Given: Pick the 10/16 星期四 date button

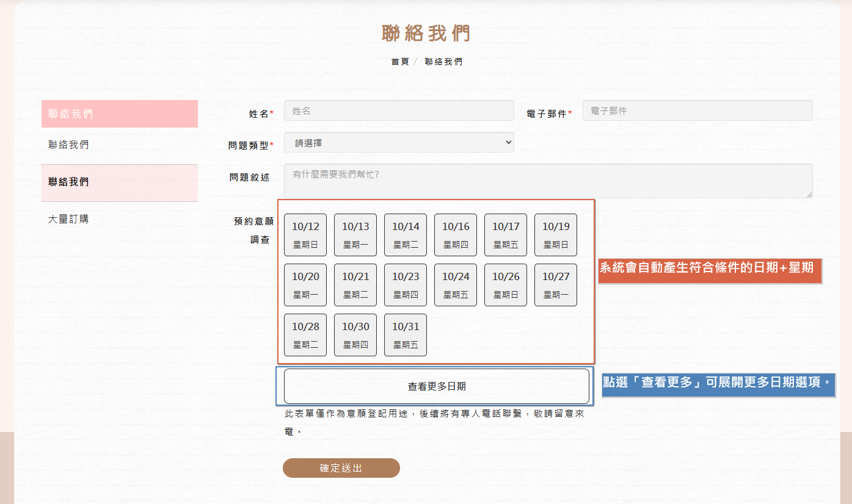Looking at the screenshot, I should click(x=456, y=235).
